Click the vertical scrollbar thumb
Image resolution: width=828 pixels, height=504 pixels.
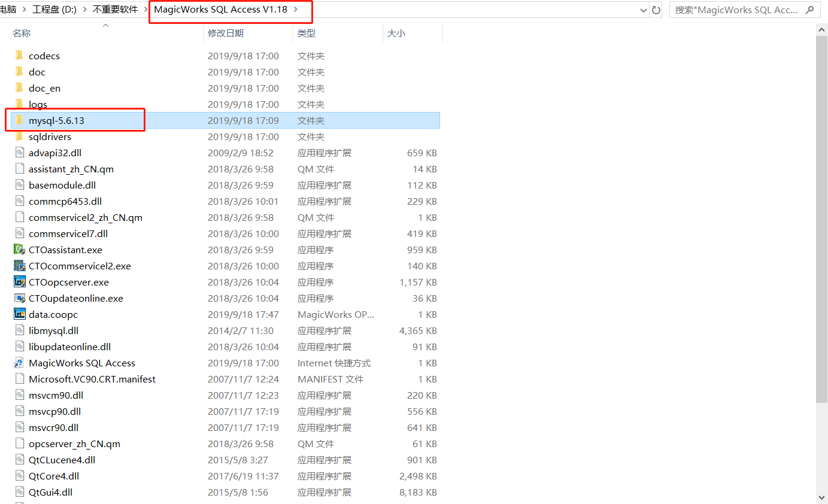coord(821,218)
